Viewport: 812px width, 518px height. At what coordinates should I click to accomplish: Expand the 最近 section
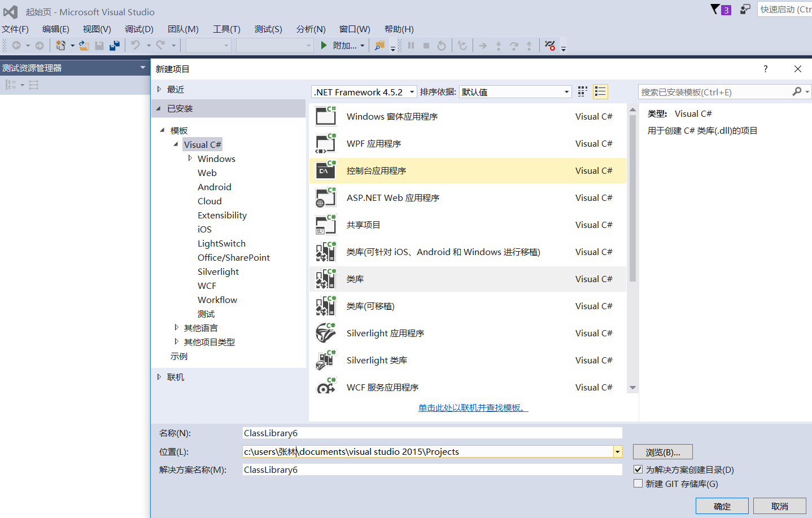159,89
